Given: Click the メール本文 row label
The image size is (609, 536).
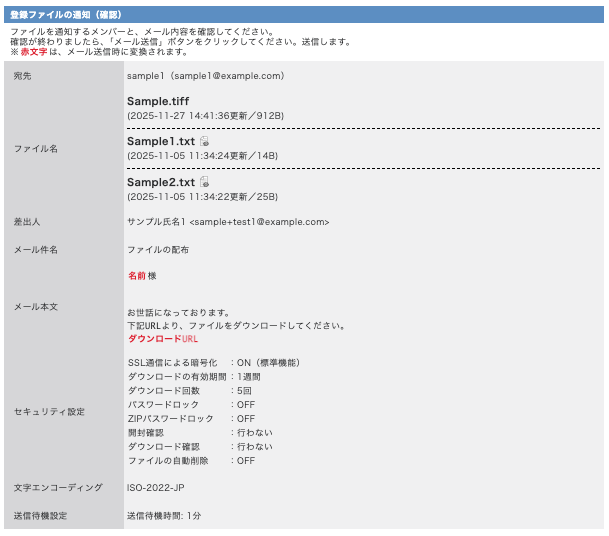Looking at the screenshot, I should pos(36,307).
